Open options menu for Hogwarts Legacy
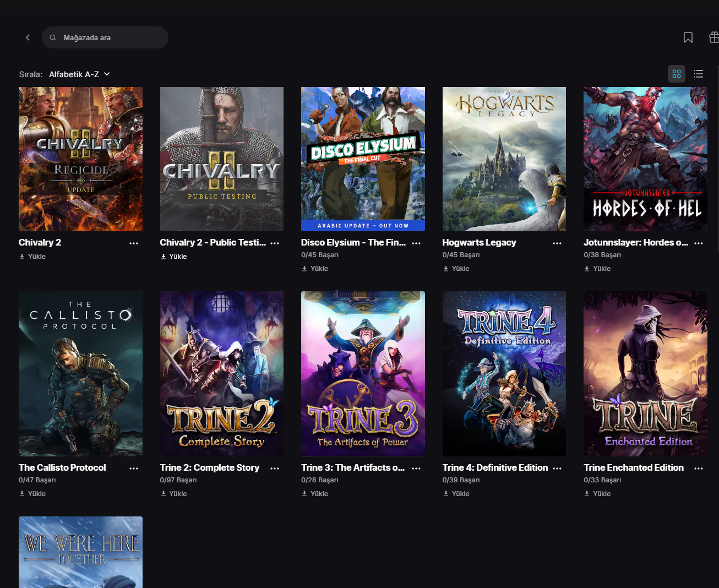This screenshot has height=588, width=719. coord(557,243)
